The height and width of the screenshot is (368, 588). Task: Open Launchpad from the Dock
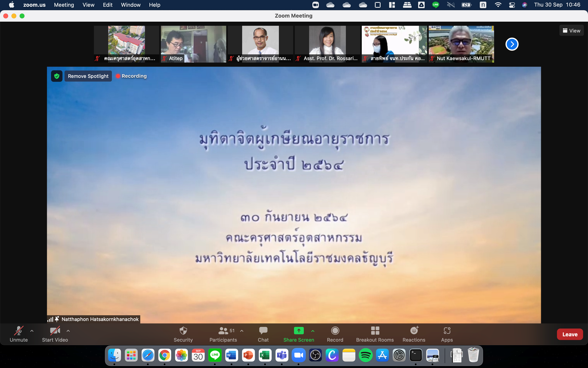pyautogui.click(x=131, y=355)
